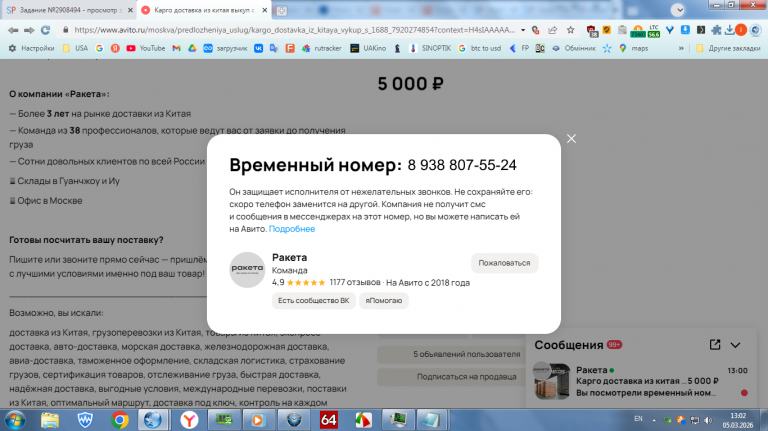The width and height of the screenshot is (768, 431).
Task: Open the SINOPTIK bookmark
Action: 431,48
